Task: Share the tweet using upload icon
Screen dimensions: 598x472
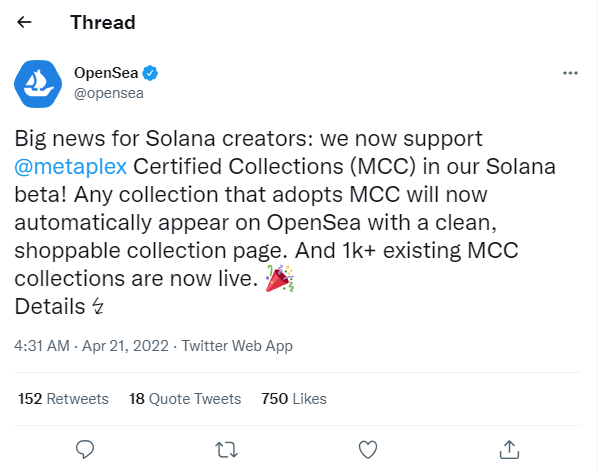Action: click(x=509, y=449)
